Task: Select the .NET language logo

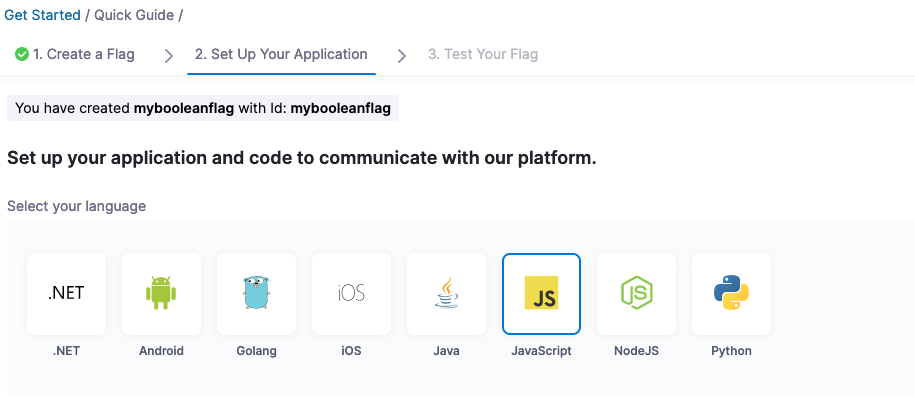Action: point(66,293)
